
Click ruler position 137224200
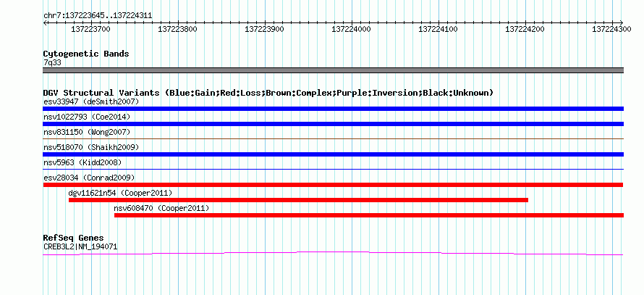[525, 29]
